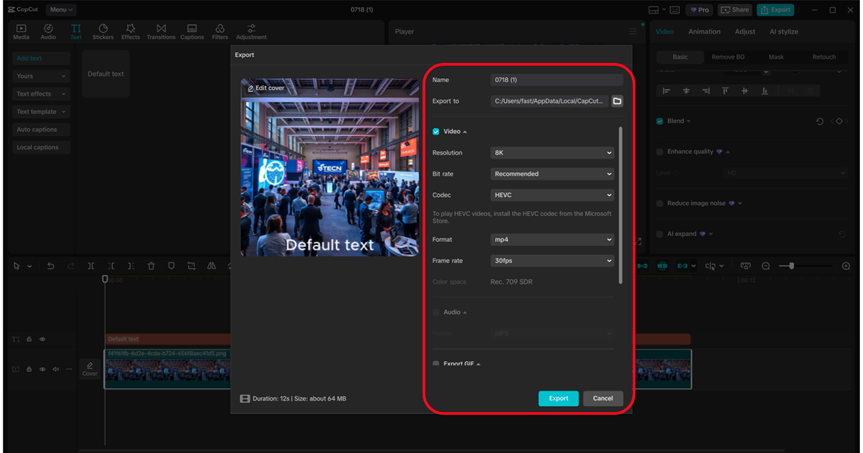Click the Blend reset circular arrow icon
The height and width of the screenshot is (453, 863).
pos(820,121)
